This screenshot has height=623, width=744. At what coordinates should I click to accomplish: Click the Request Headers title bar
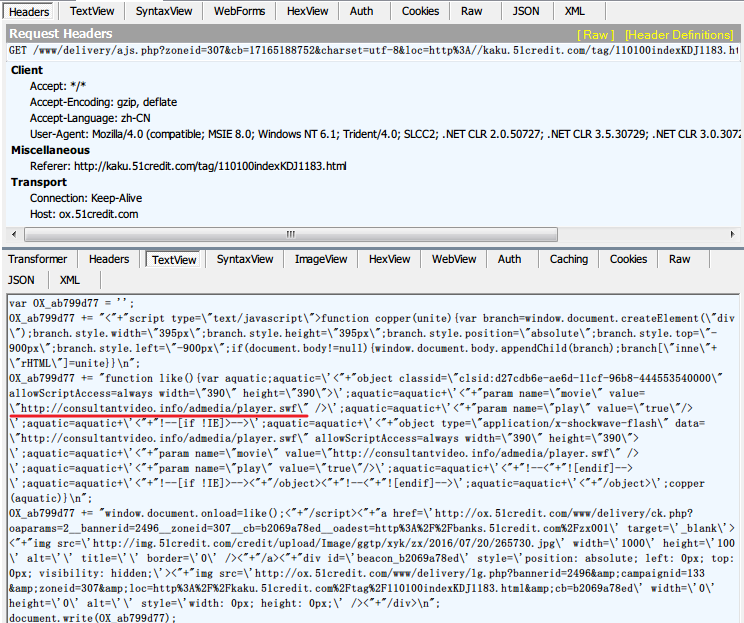372,34
